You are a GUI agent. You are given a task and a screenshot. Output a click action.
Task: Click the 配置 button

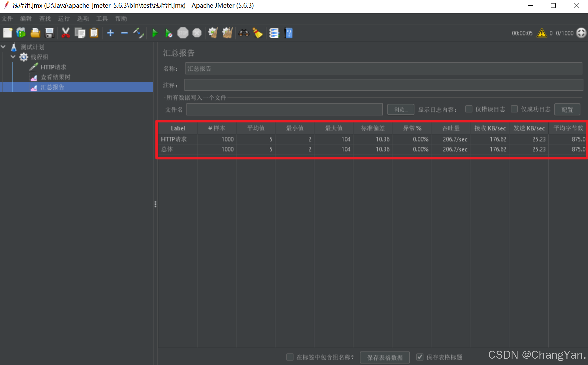[567, 109]
